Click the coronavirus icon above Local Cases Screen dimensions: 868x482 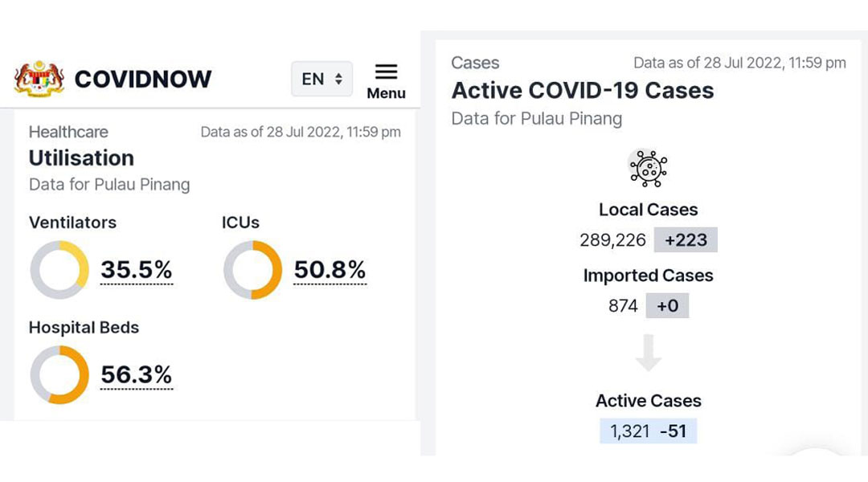tap(649, 168)
